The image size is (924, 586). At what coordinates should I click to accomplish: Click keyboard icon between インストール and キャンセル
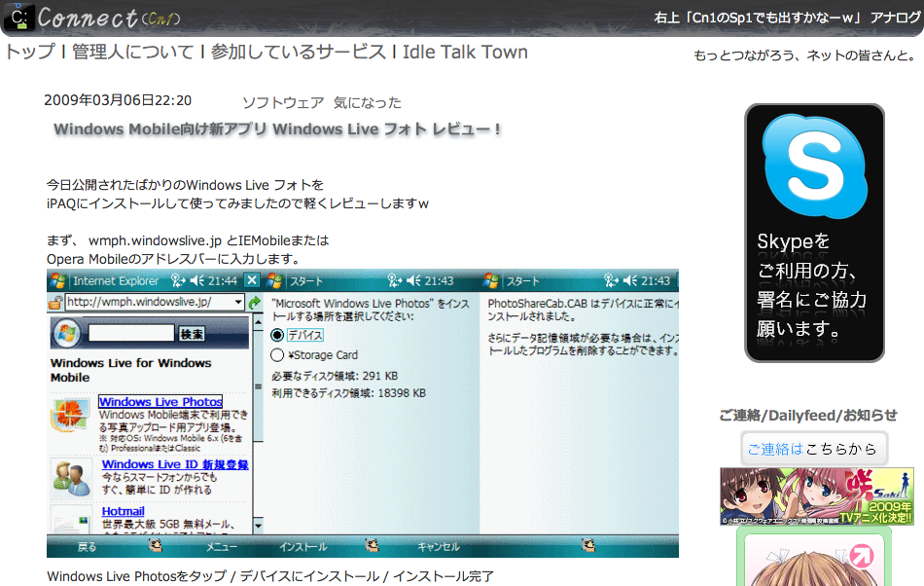372,545
